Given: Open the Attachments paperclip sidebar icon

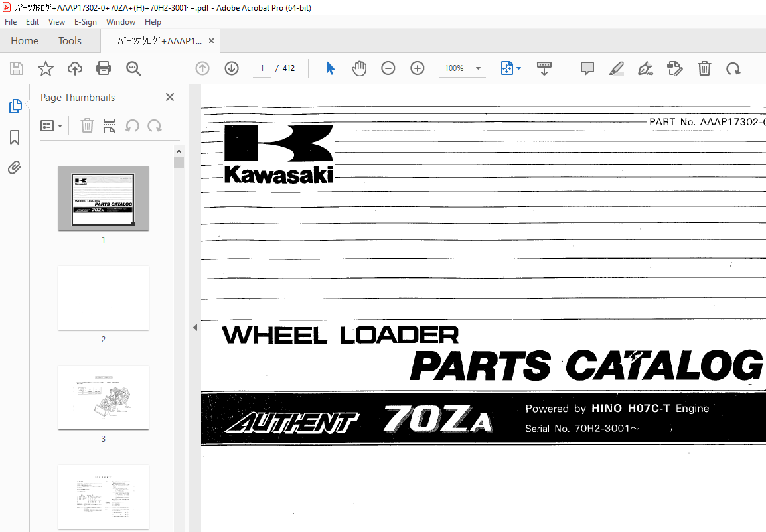Looking at the screenshot, I should click(15, 168).
